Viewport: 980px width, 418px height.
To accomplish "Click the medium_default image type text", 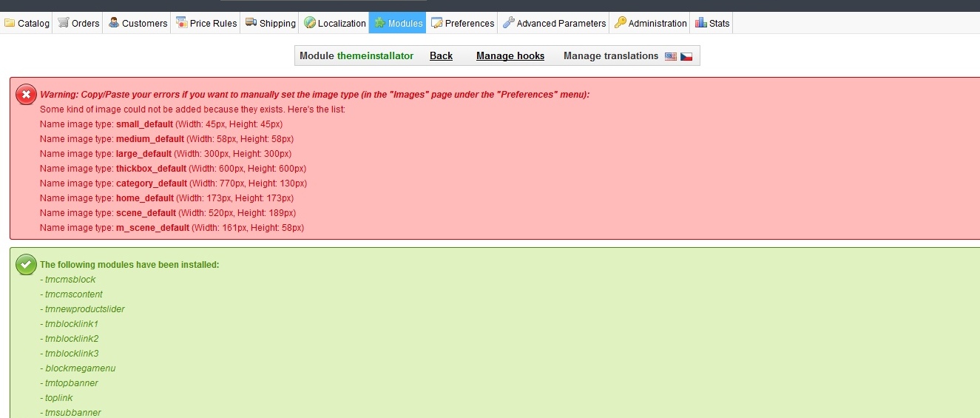I will point(150,139).
